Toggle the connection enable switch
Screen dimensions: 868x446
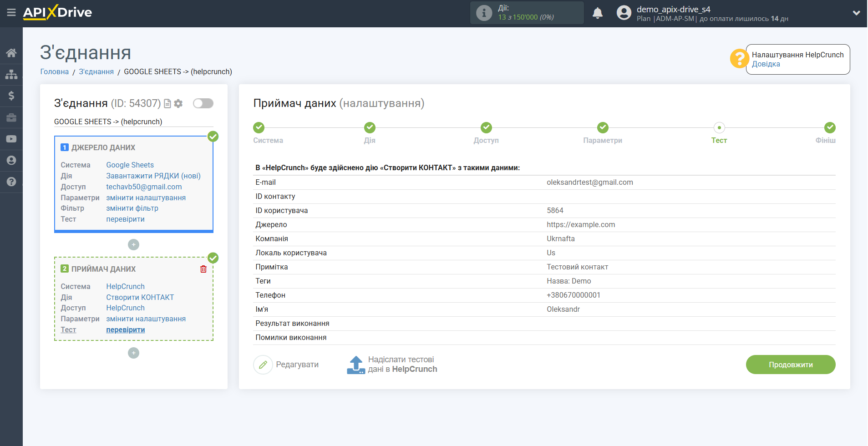click(203, 103)
